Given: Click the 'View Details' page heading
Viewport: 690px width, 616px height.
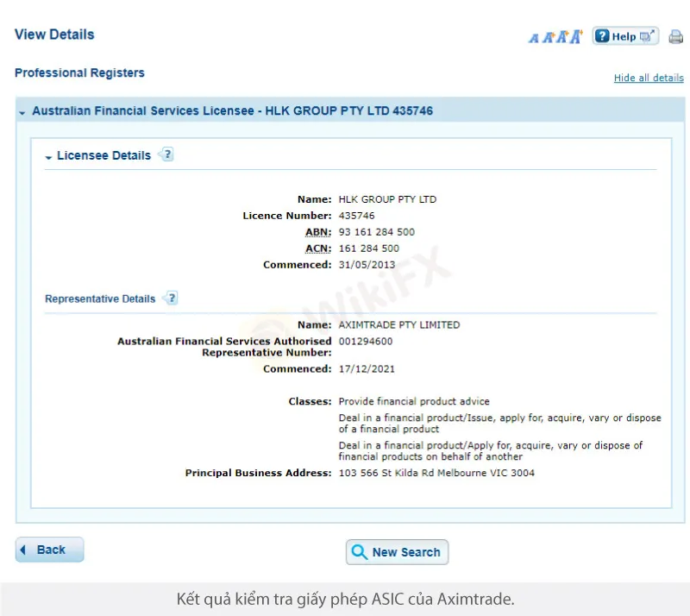Looking at the screenshot, I should click(x=54, y=35).
